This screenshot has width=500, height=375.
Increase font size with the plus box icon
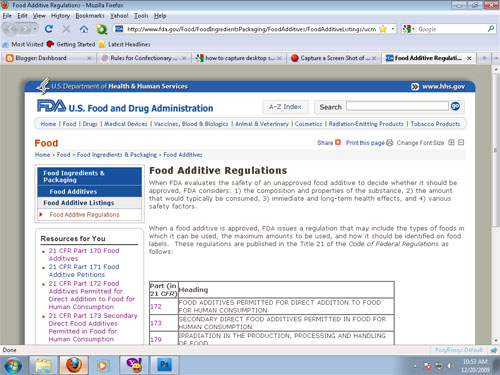[x=451, y=142]
